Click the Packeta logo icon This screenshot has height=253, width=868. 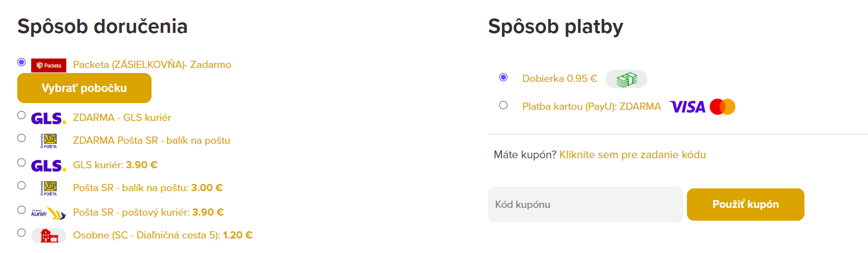pos(48,65)
